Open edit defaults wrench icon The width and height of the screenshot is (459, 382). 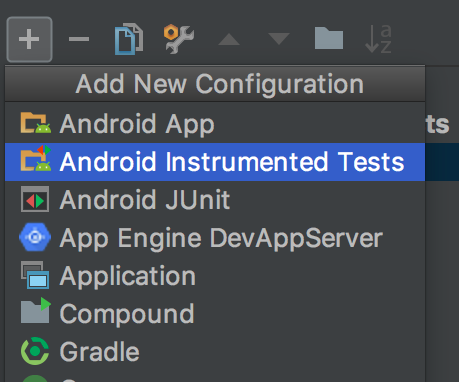179,39
